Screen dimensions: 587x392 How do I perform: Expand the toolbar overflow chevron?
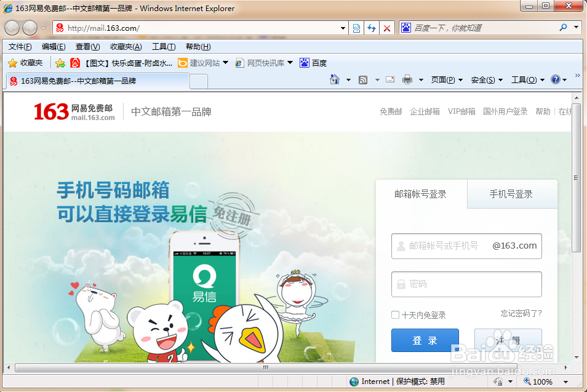(x=578, y=75)
